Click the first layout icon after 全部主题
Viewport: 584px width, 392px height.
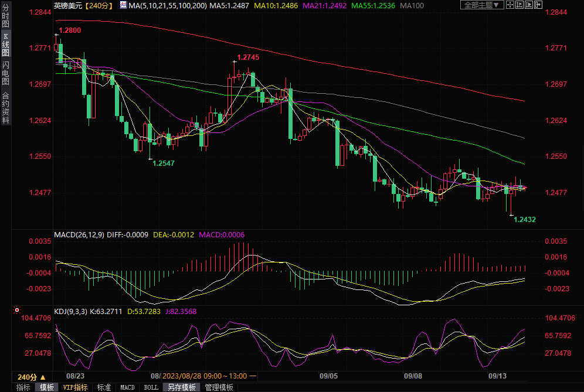(511, 5)
